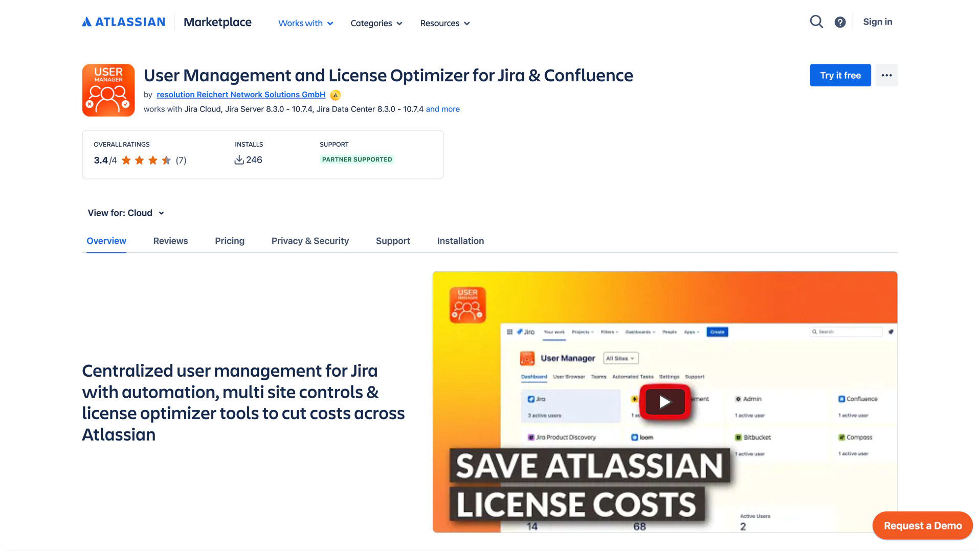Open the ellipsis more-options menu
This screenshot has width=980, height=552.
point(886,75)
